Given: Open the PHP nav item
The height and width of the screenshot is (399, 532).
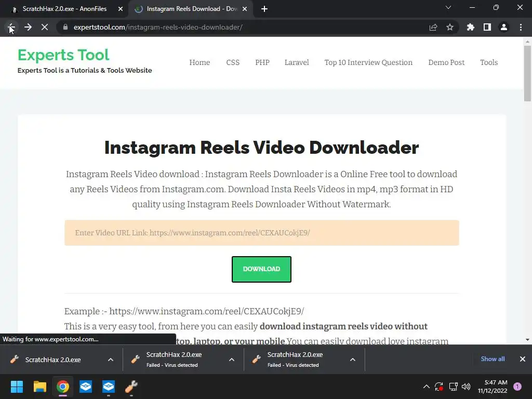Looking at the screenshot, I should tap(262, 62).
